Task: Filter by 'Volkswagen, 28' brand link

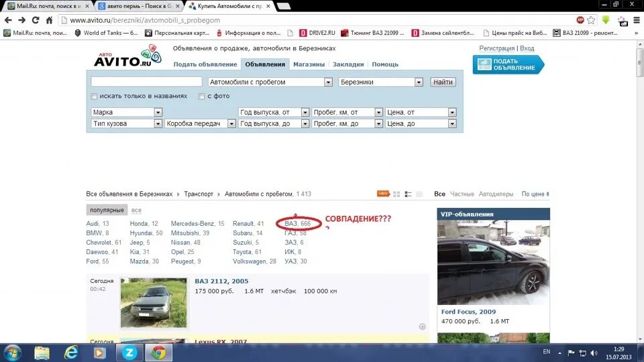Action: point(254,261)
